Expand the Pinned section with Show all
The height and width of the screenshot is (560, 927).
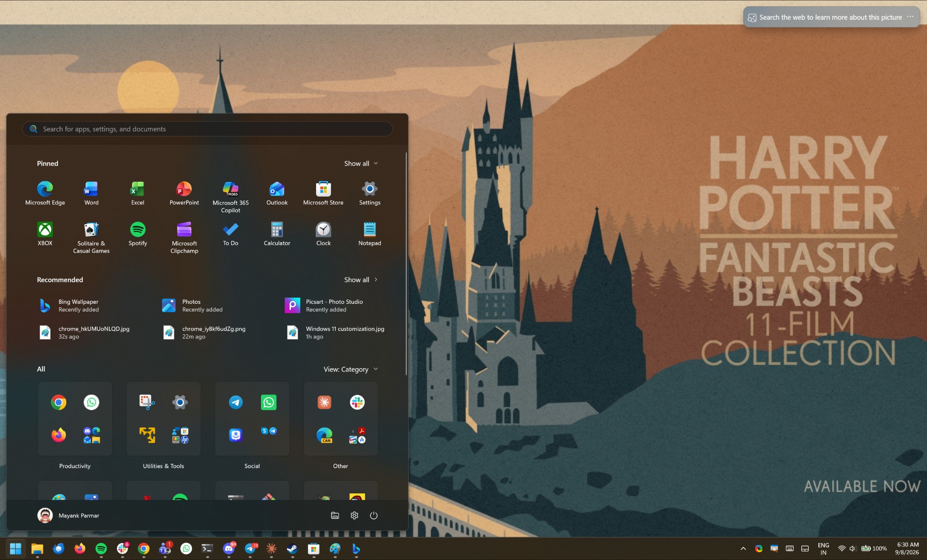pyautogui.click(x=361, y=163)
